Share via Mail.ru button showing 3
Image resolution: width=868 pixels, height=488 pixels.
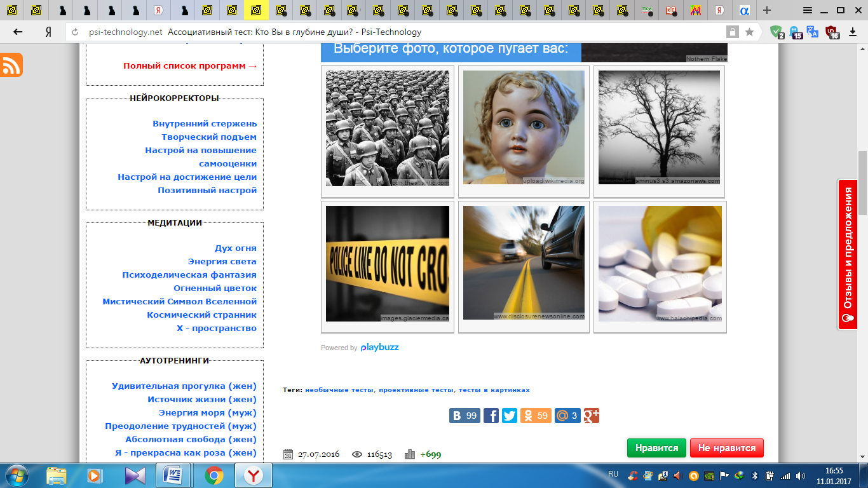[567, 416]
